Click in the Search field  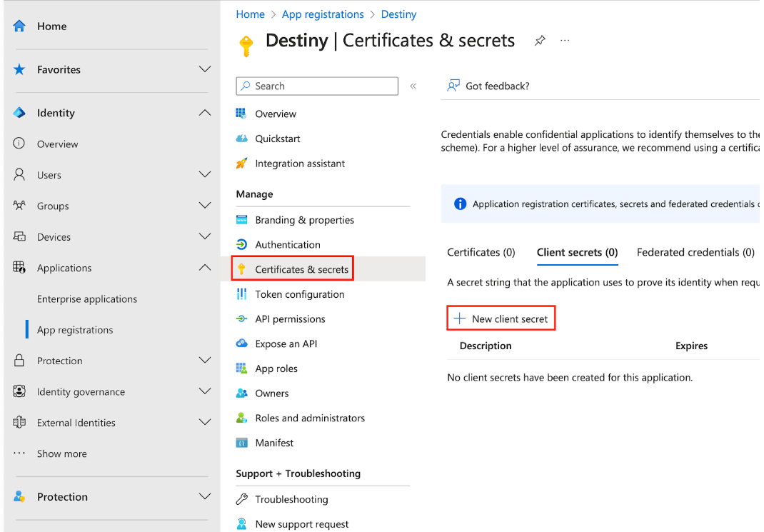click(316, 86)
